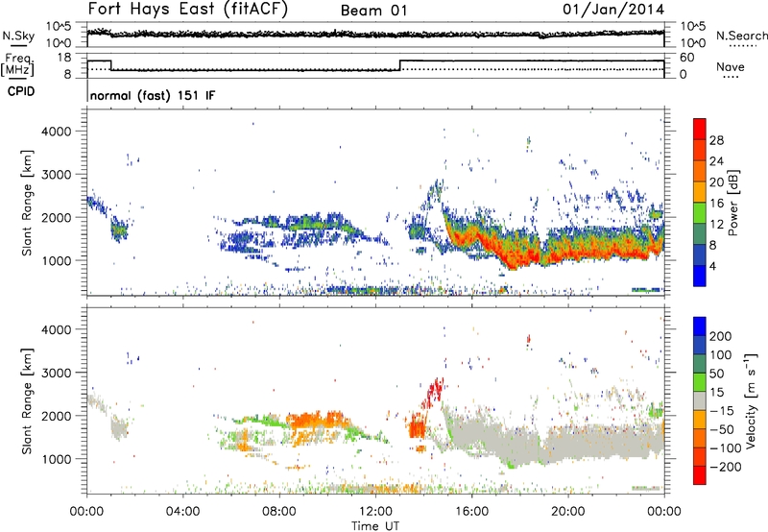Click the 'Velocity [m s-1]' colorbar label
768x532 pixels.
click(751, 400)
